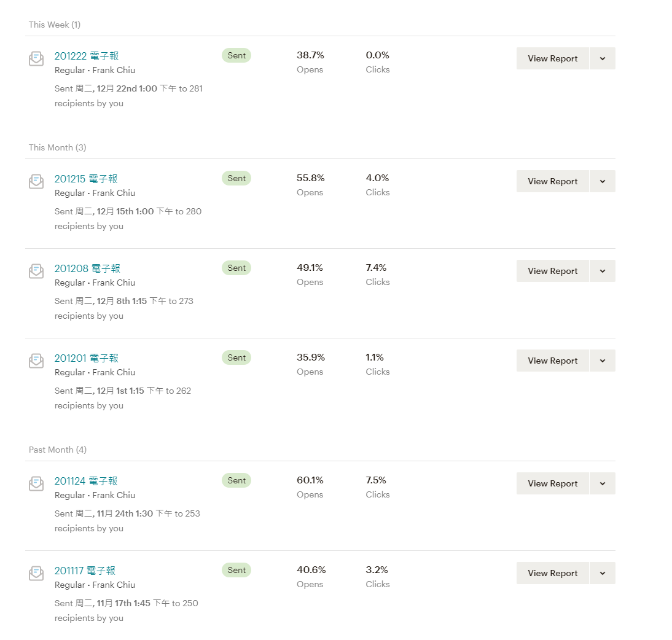The height and width of the screenshot is (640, 672).
Task: Click the envelope icon beside 201215 campaign
Action: coord(36,181)
